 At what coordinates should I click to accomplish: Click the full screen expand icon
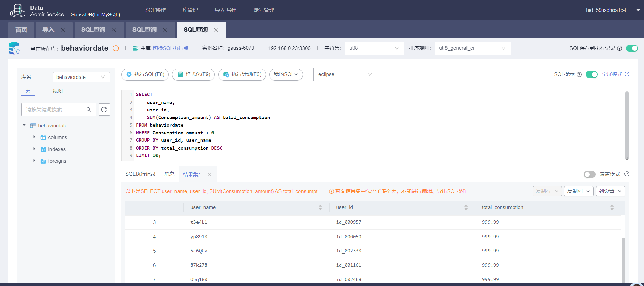click(x=627, y=74)
